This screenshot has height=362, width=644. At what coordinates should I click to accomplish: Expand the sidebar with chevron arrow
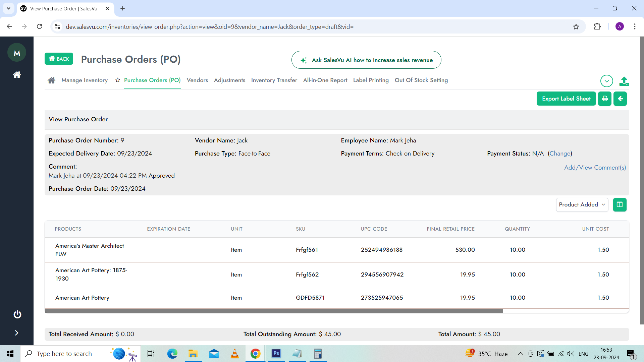tap(16, 333)
